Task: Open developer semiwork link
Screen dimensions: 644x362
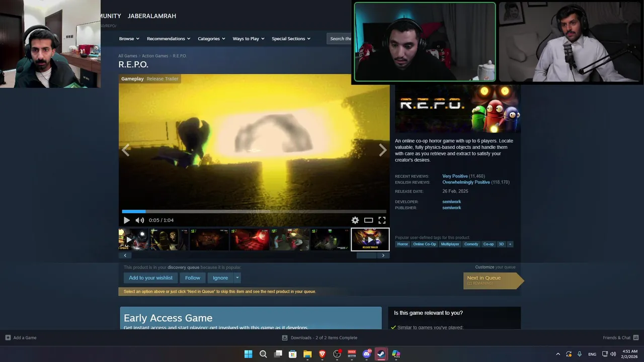Action: pos(451,202)
